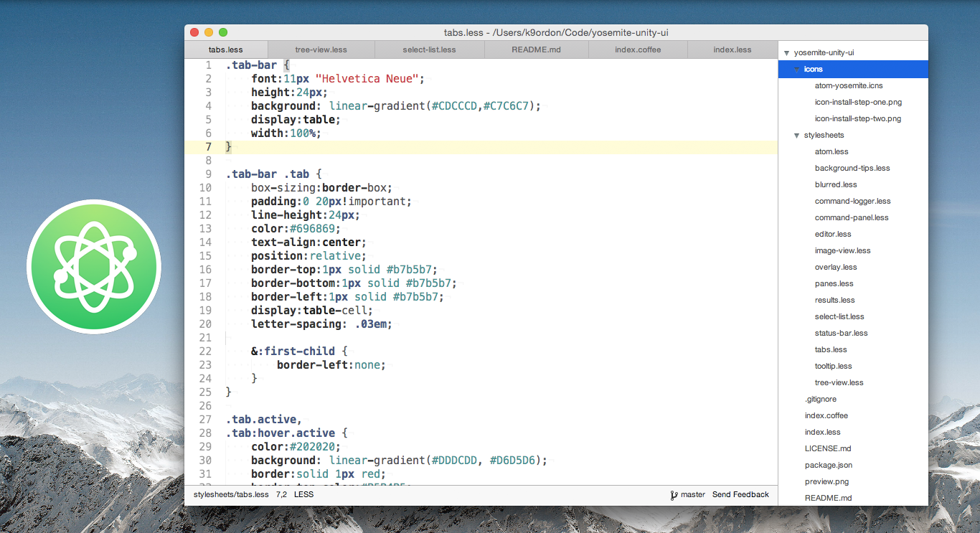
Task: Open status-bar.less file
Action: (x=842, y=333)
